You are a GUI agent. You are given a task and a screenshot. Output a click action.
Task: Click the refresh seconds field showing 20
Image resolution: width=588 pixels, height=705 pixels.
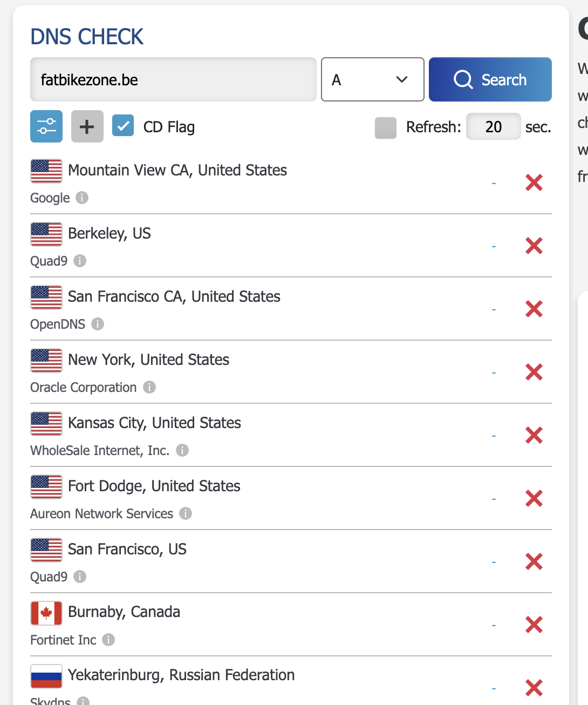[494, 126]
